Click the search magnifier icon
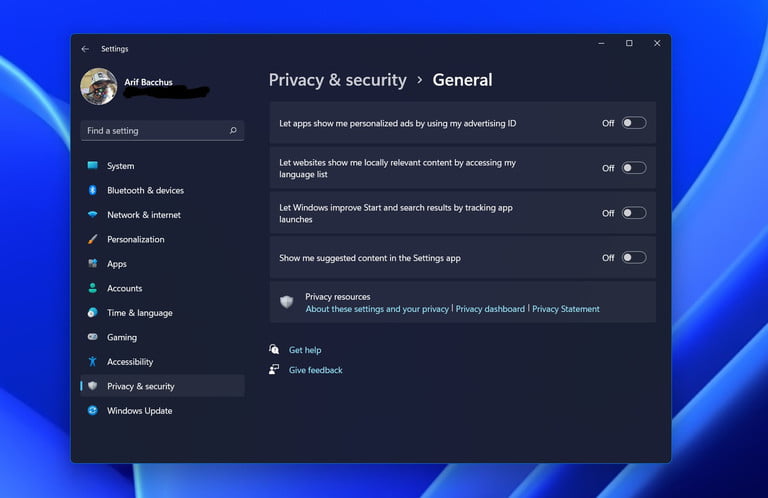This screenshot has width=768, height=498. coord(233,131)
